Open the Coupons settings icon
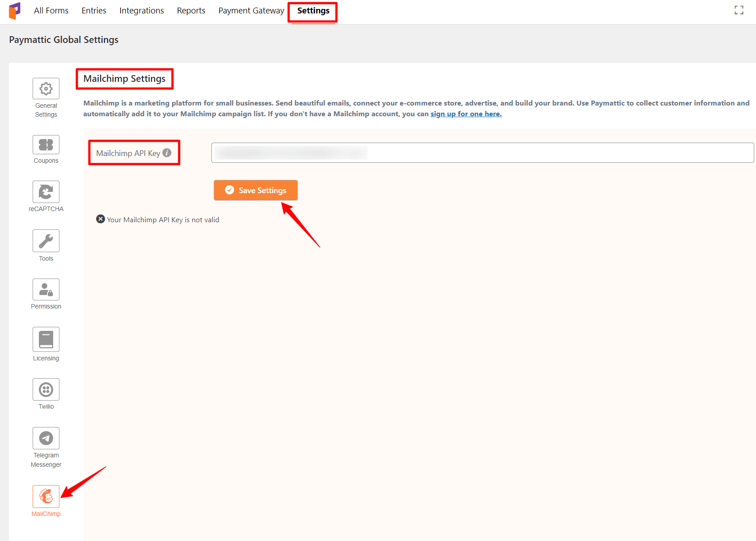The width and height of the screenshot is (756, 541). click(46, 145)
